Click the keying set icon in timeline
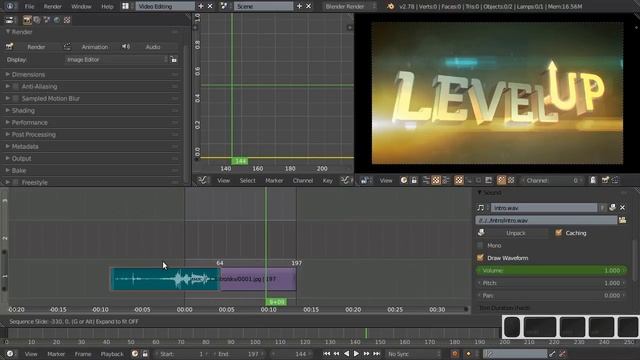 click(x=489, y=354)
